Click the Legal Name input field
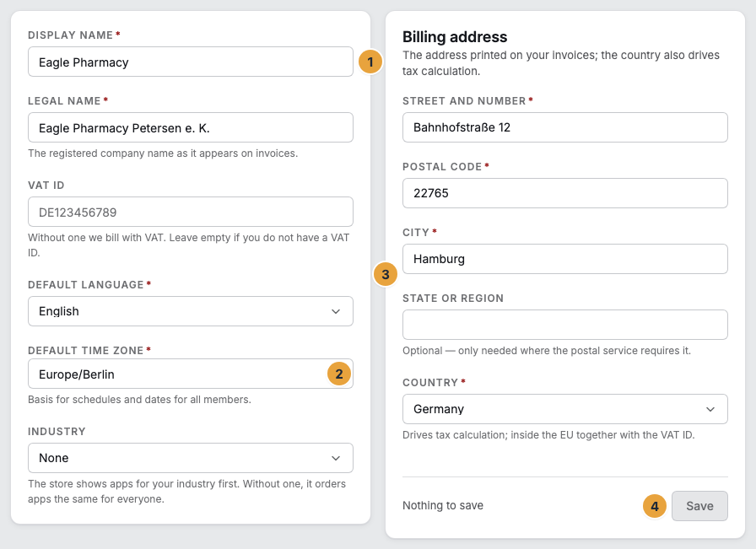 (191, 127)
